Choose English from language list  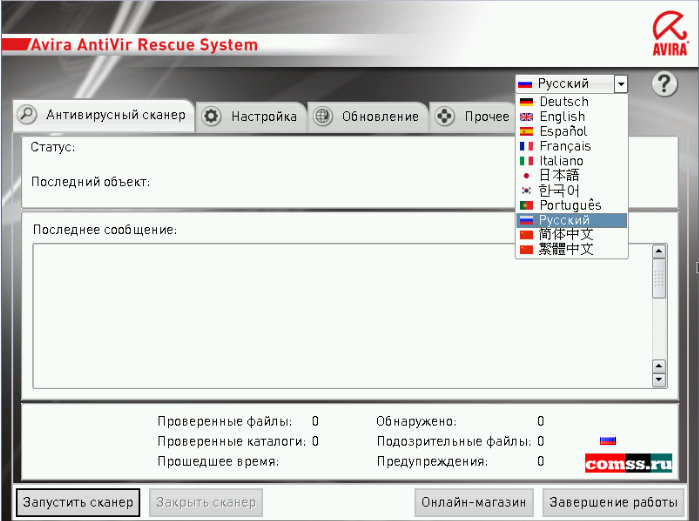[572, 116]
